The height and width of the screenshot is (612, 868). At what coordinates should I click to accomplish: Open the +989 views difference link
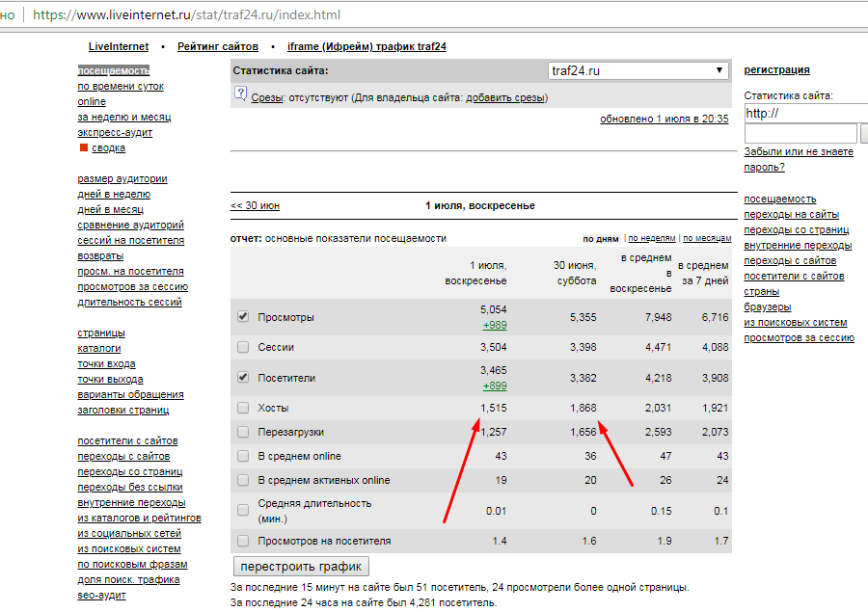[x=495, y=325]
